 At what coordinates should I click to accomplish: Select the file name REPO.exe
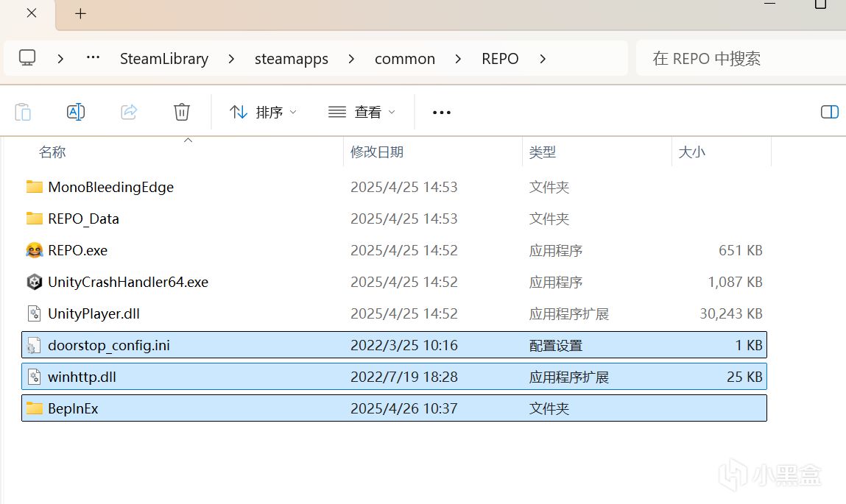pos(78,250)
